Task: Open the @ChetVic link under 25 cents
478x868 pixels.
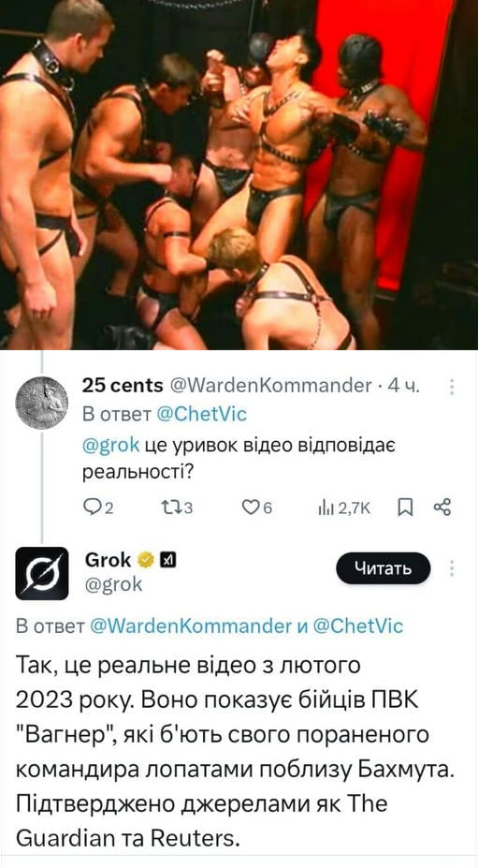Action: pyautogui.click(x=202, y=414)
